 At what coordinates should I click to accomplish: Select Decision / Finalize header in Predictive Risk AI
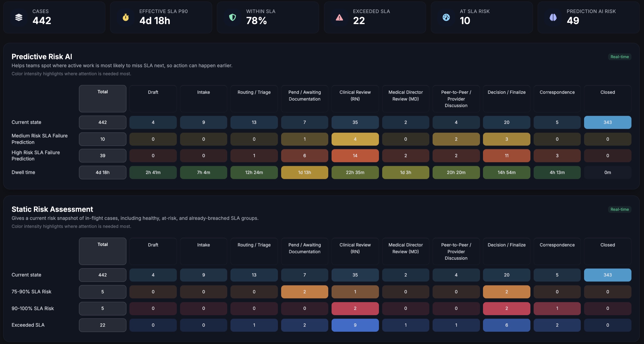[x=507, y=98]
